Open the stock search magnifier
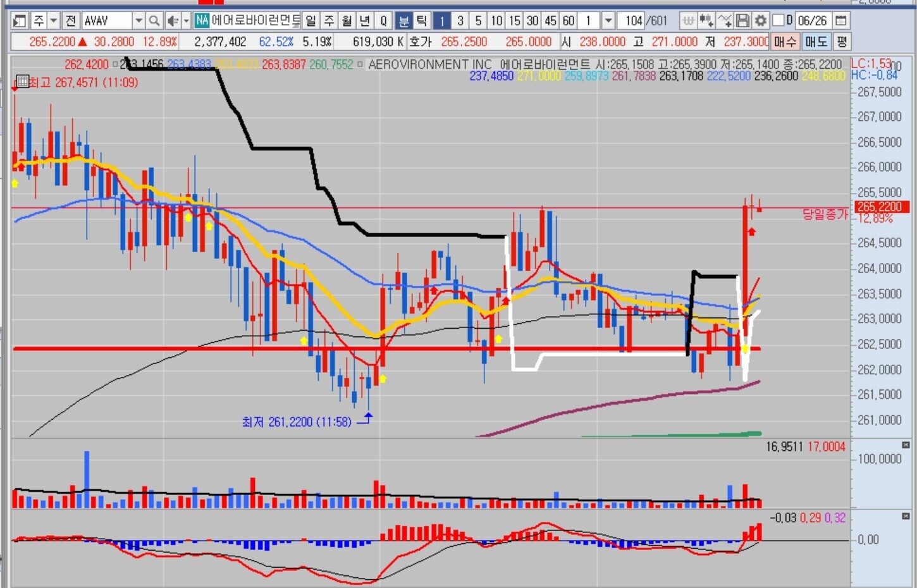The width and height of the screenshot is (917, 588). pos(154,21)
